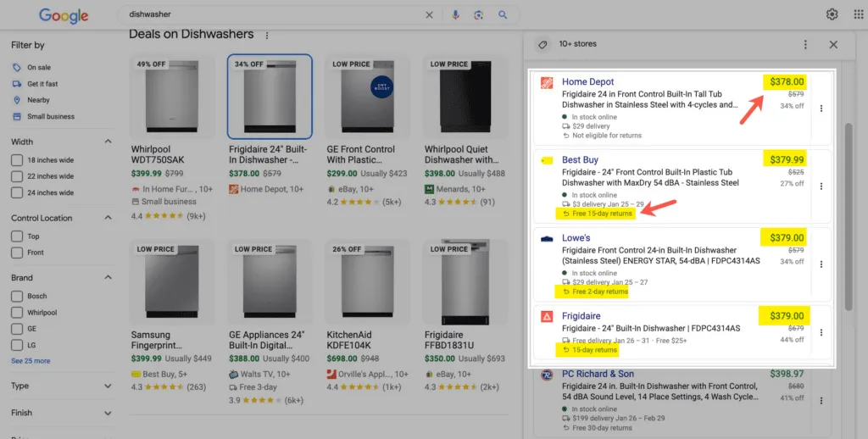Open Google Lens image search icon
868x439 pixels.
[479, 15]
